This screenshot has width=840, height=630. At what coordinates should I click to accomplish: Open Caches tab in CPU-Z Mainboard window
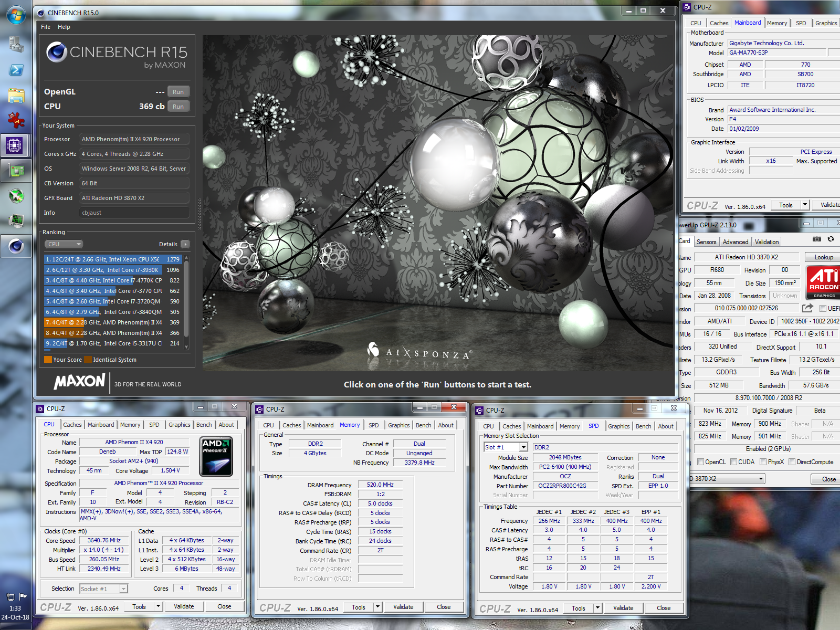[719, 23]
